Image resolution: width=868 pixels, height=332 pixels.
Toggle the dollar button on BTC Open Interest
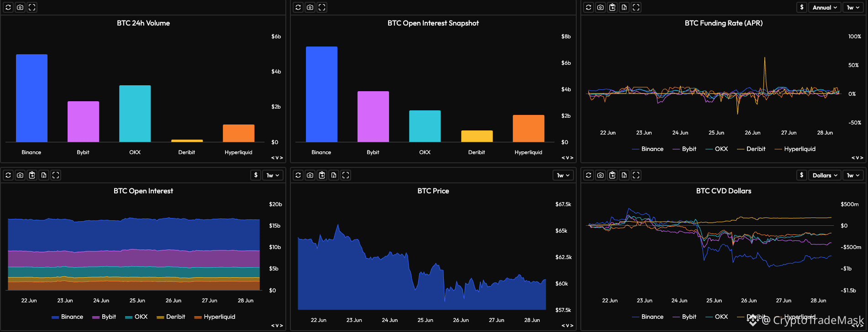coord(256,175)
